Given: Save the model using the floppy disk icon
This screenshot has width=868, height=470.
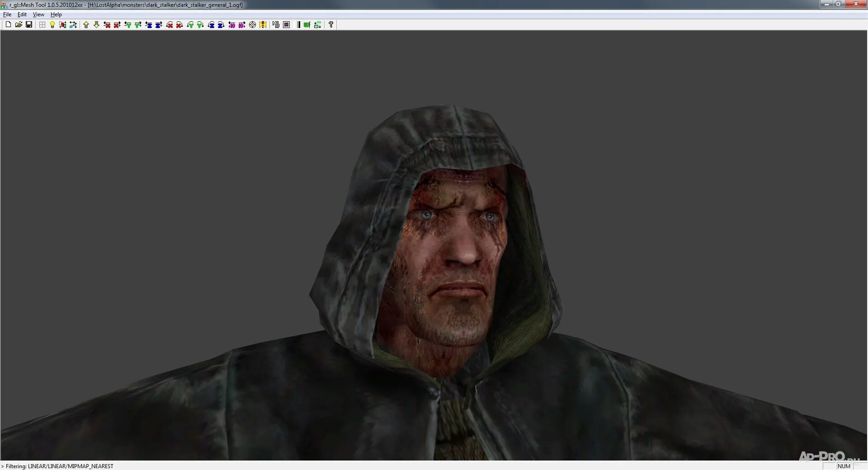Looking at the screenshot, I should (29, 25).
